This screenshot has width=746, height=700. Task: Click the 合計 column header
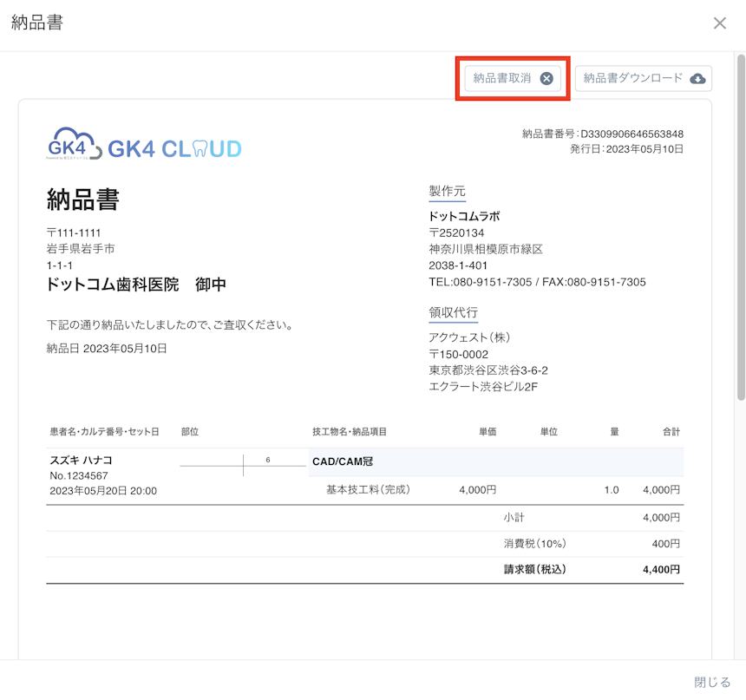point(671,432)
